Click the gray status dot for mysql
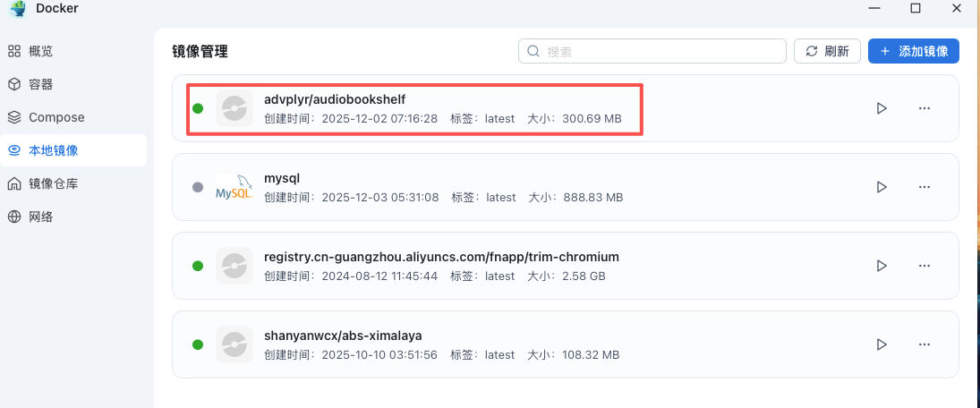Screen dimensions: 980x408 pos(198,187)
